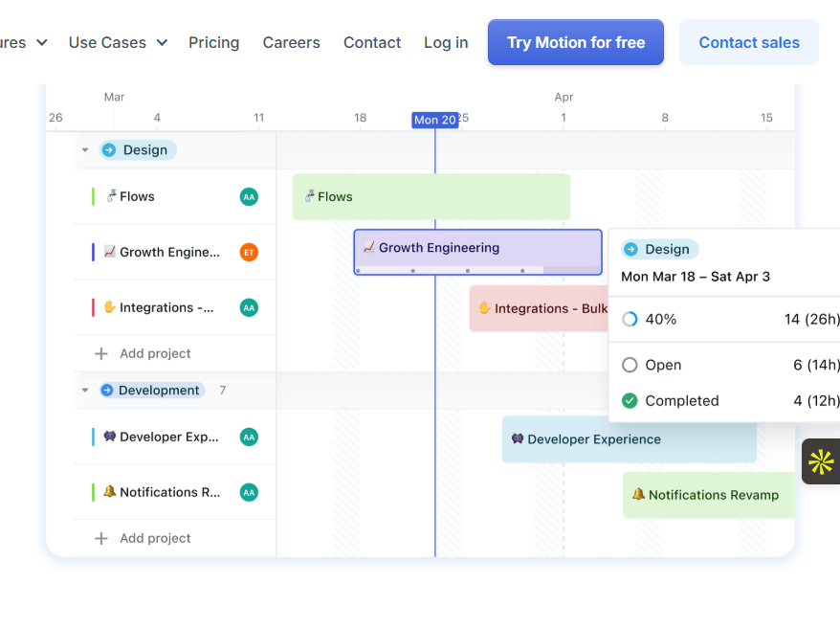Click the AA avatar in the Integrations row
This screenshot has height=628, width=840.
249,307
